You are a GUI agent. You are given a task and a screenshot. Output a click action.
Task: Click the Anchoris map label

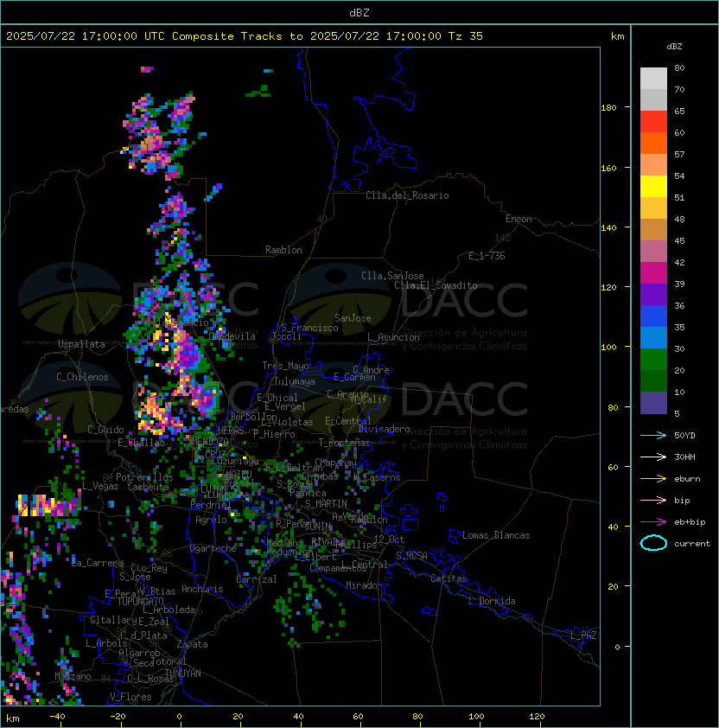[x=202, y=589]
